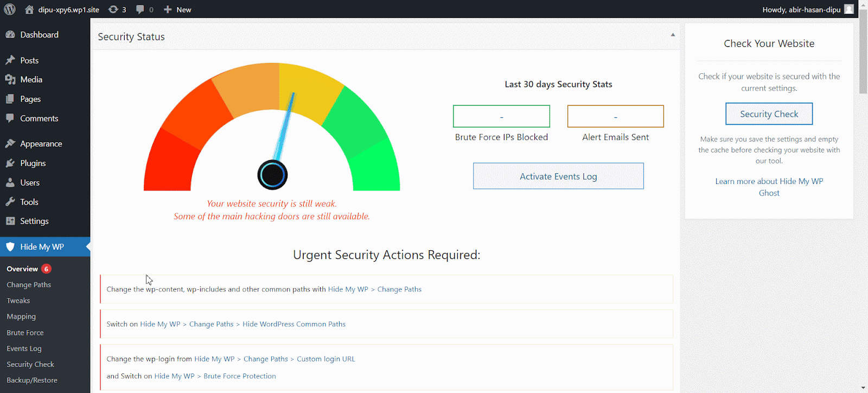The height and width of the screenshot is (393, 868).
Task: Go to Overview submenu
Action: tap(22, 269)
